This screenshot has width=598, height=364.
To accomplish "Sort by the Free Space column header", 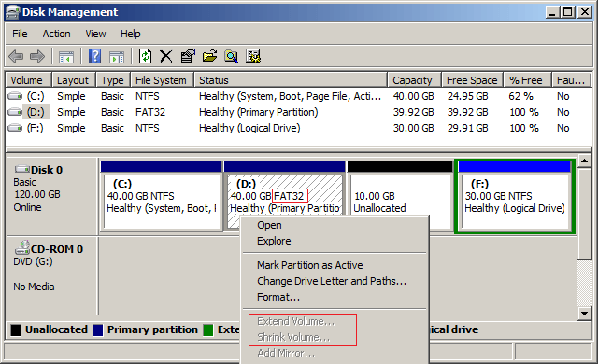I will [472, 80].
